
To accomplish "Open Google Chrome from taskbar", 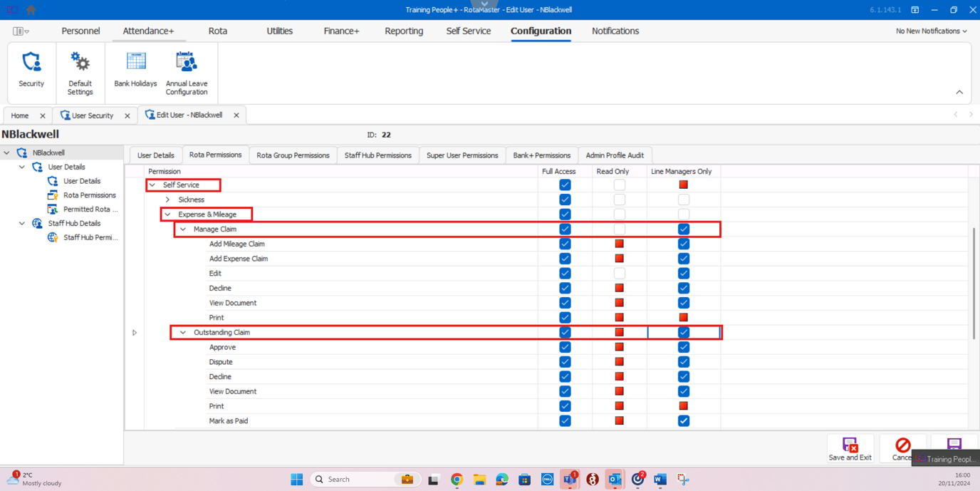I will pos(457,480).
